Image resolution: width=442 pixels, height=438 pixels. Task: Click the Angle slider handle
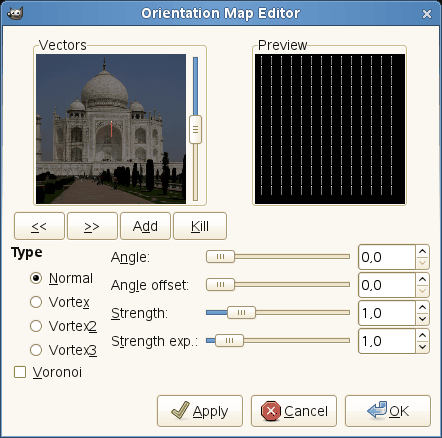(x=220, y=257)
